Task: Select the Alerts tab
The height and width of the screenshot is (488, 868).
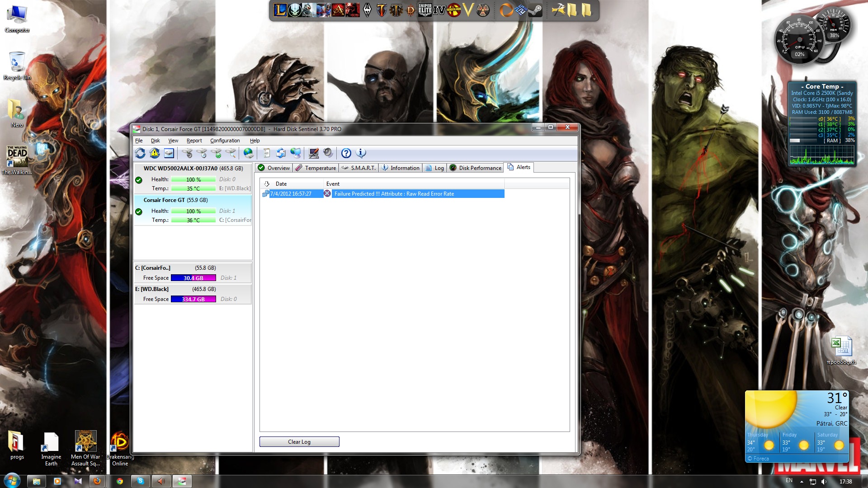Action: point(519,167)
